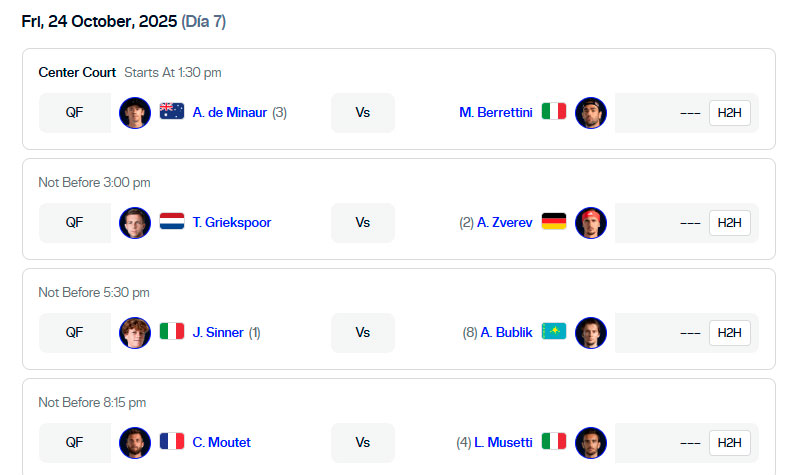This screenshot has height=475, width=796.
Task: Click Italian flag beside Berrettini
Action: click(x=554, y=112)
